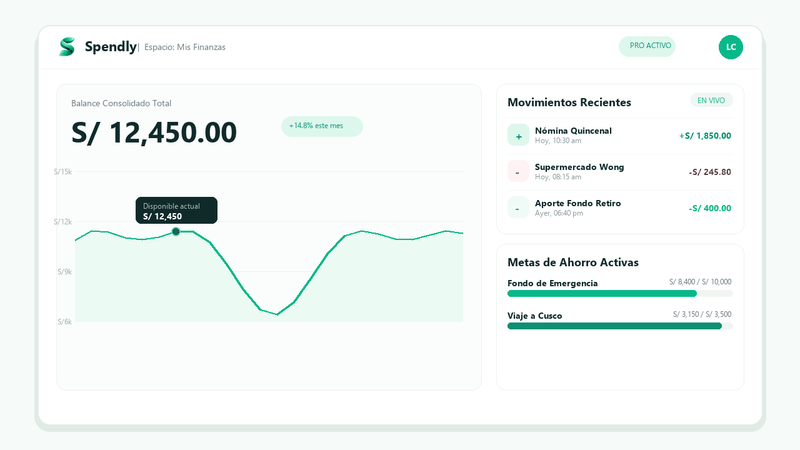Click S/ 8,400 / S/ 10,000 value
The width and height of the screenshot is (800, 450).
pyautogui.click(x=701, y=282)
